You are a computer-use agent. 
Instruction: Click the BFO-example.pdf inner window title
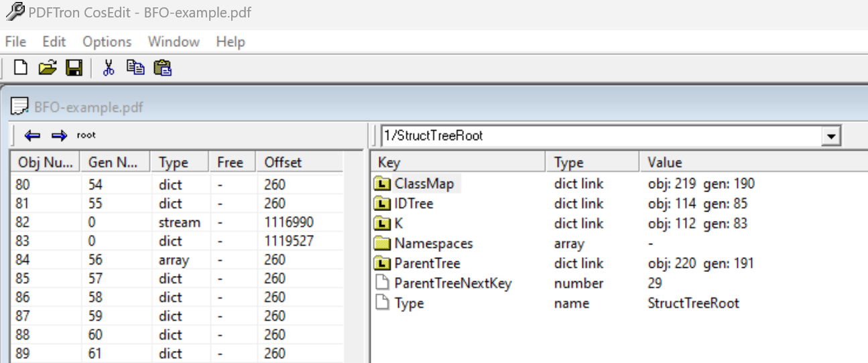(88, 107)
